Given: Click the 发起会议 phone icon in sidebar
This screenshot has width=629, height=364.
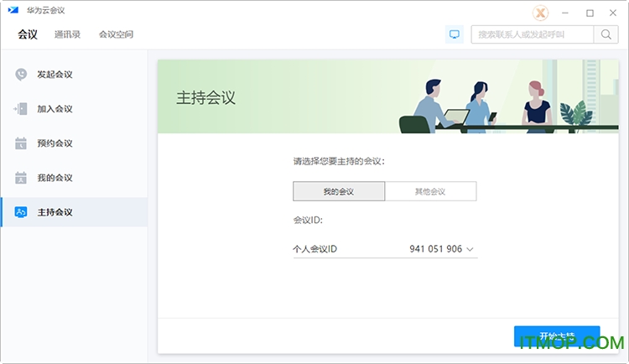Looking at the screenshot, I should [x=21, y=75].
